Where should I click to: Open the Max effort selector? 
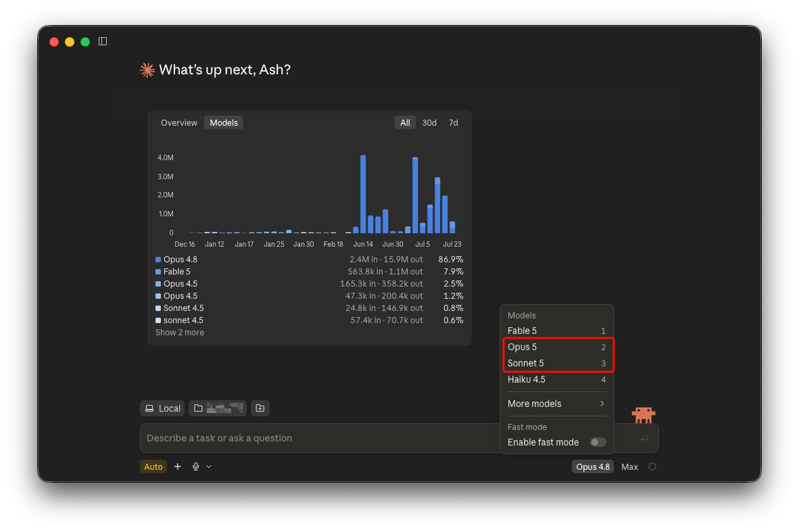coord(629,467)
